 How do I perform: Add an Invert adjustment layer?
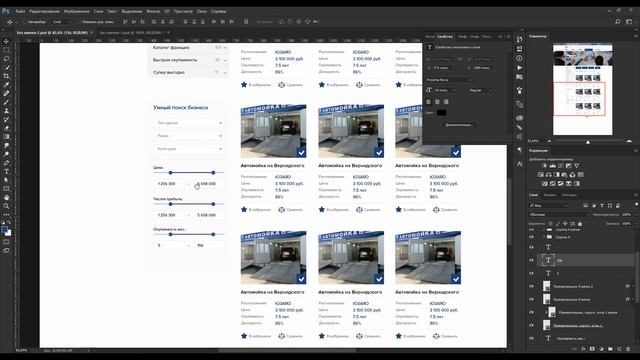pos(545,184)
